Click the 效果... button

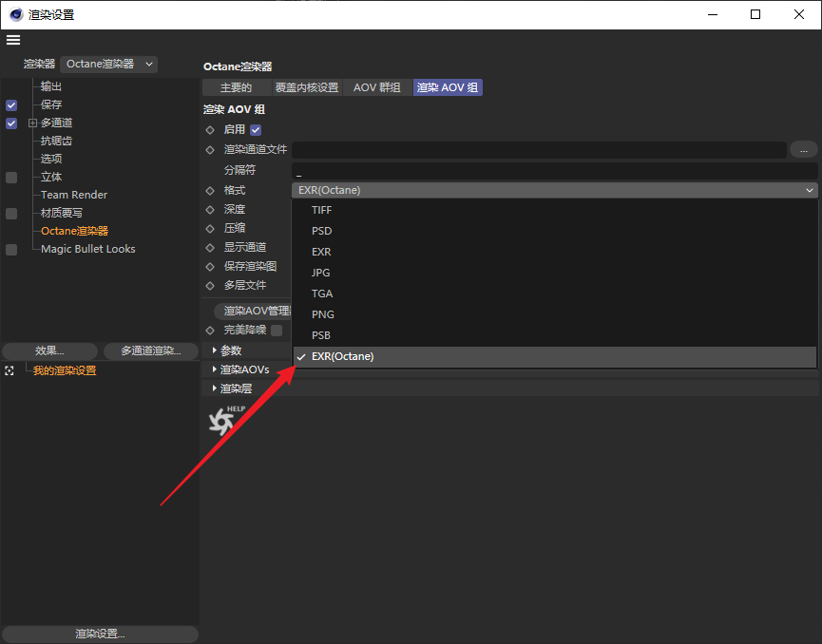tap(49, 350)
